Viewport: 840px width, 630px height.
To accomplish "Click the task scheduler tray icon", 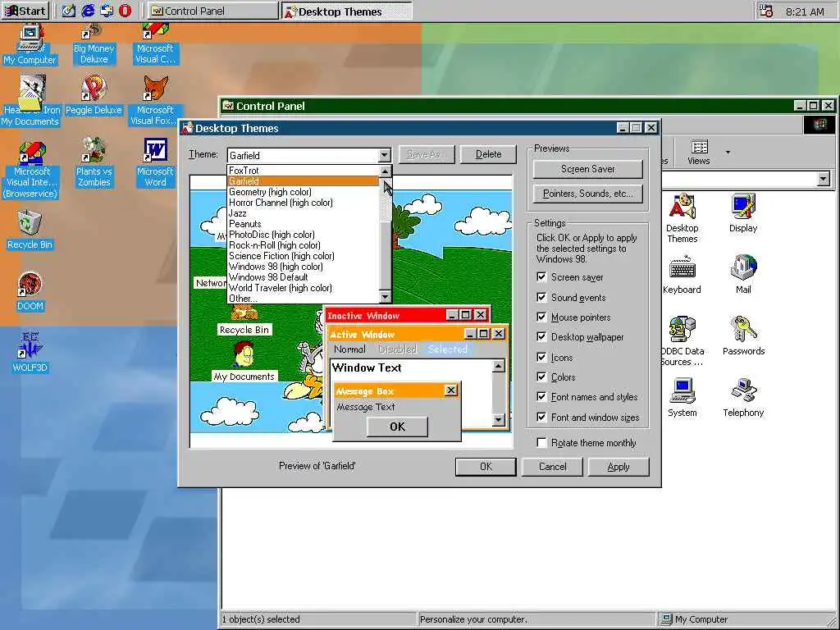I will pyautogui.click(x=767, y=11).
